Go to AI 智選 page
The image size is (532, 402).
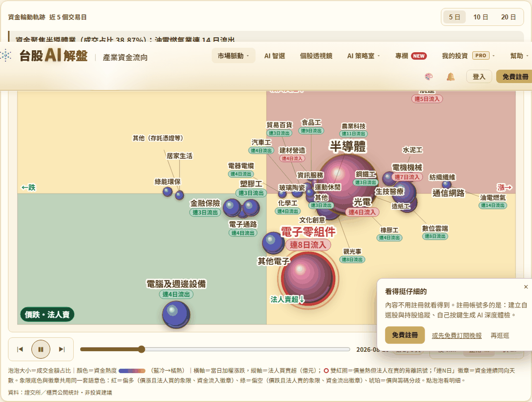pos(275,56)
